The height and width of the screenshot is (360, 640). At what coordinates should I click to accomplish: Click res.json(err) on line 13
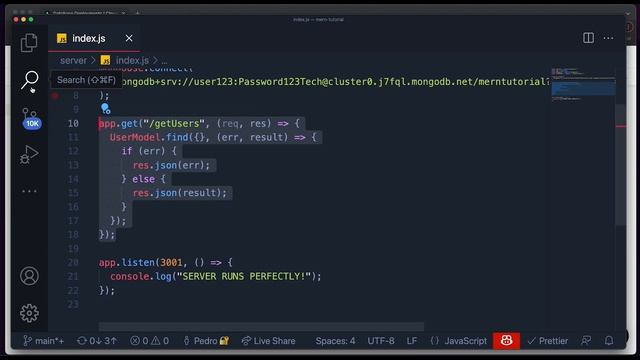171,165
